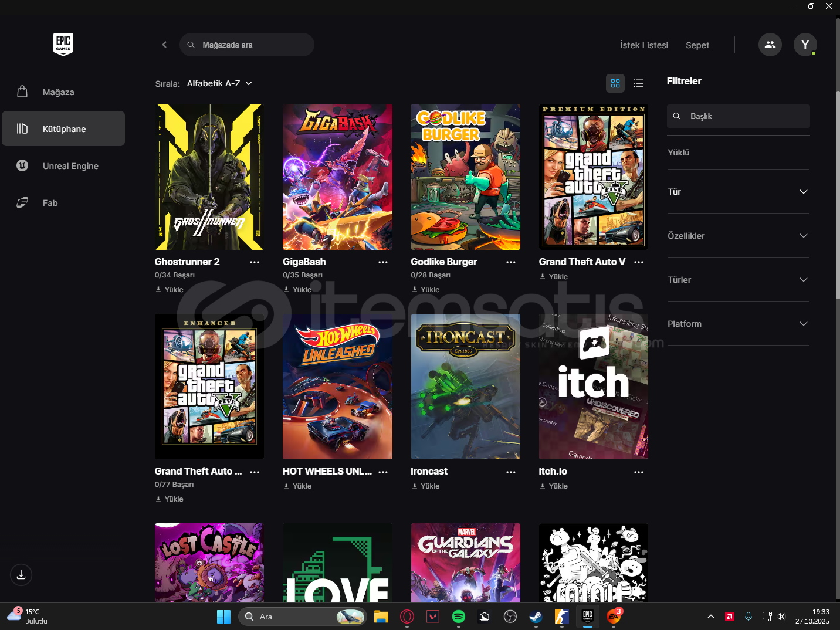Focus the Mağazada ara search field
The height and width of the screenshot is (630, 840).
coord(247,45)
